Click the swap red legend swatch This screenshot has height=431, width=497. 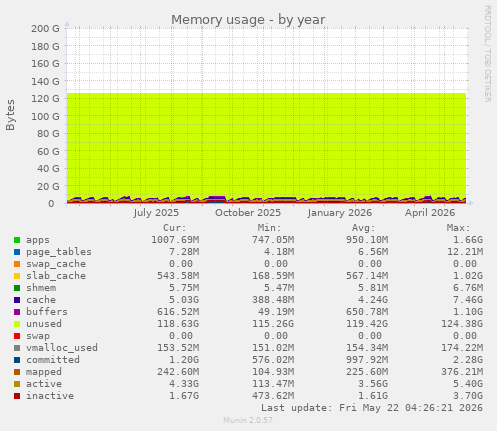(17, 336)
